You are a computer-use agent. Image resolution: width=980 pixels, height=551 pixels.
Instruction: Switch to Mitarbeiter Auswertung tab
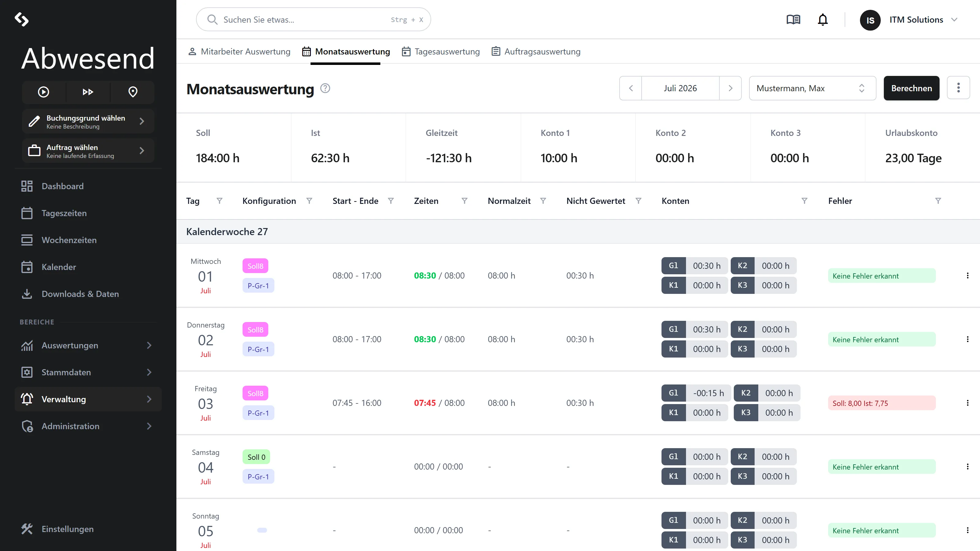(x=239, y=51)
